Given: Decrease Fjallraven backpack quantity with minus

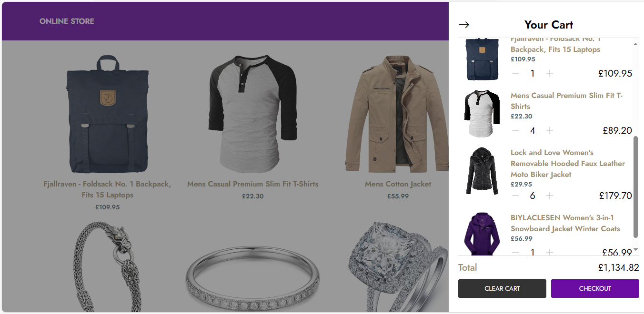Looking at the screenshot, I should click(x=515, y=73).
